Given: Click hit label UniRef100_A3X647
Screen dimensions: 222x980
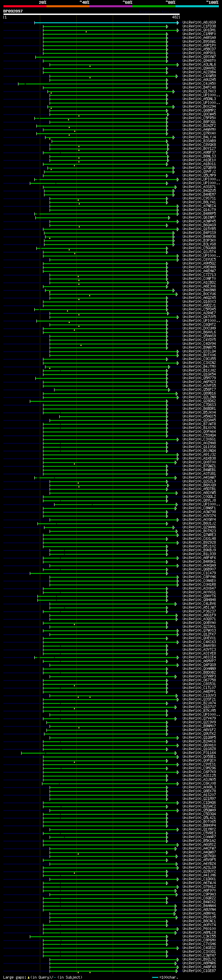Looking at the screenshot, I should click(x=199, y=588).
